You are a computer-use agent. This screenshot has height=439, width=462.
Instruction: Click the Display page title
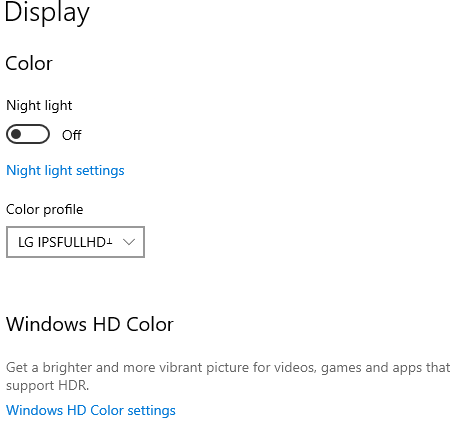47,13
